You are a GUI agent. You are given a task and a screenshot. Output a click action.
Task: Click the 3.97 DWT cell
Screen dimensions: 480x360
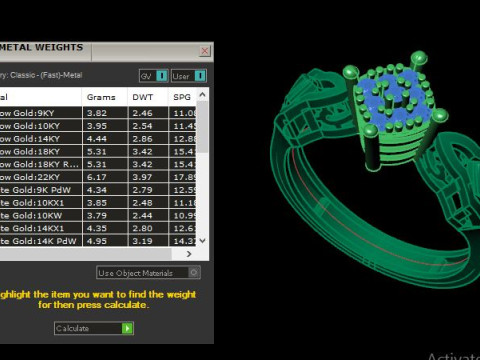[x=148, y=177]
